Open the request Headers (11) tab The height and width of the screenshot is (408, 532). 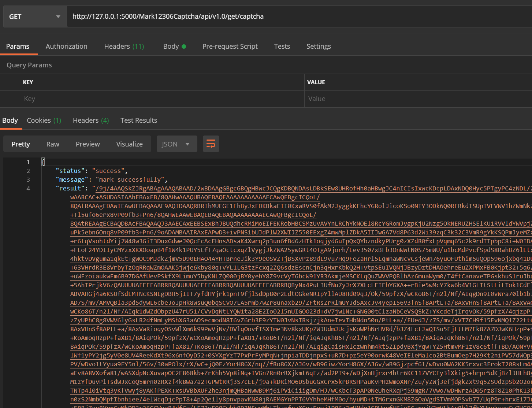[x=124, y=47]
